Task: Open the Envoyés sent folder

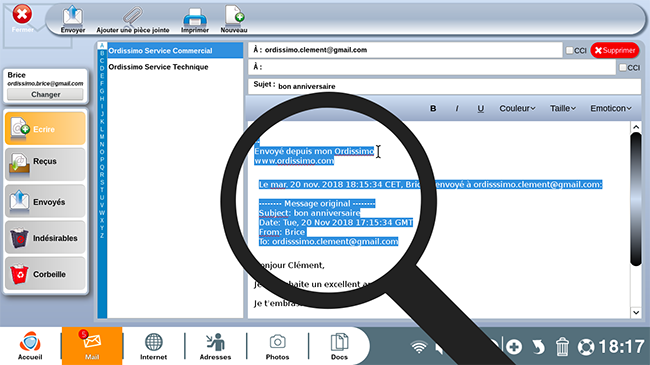Action: click(45, 201)
